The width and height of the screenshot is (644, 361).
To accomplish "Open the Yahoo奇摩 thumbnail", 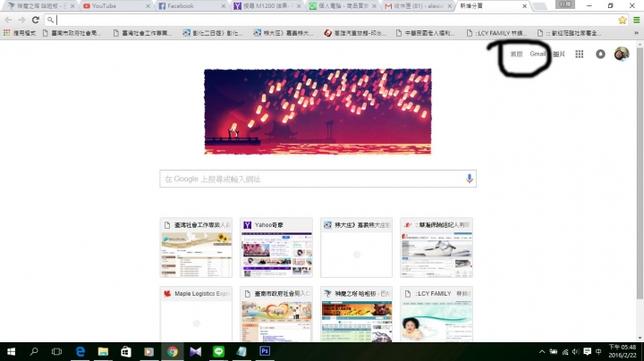I will pos(276,248).
